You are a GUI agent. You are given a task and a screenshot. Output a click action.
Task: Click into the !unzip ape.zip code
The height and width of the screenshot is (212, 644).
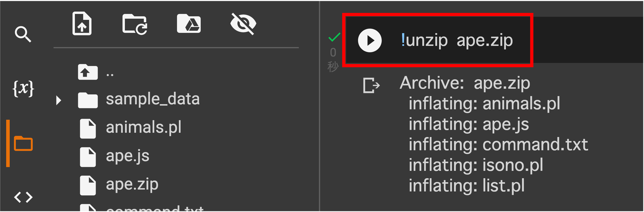457,41
